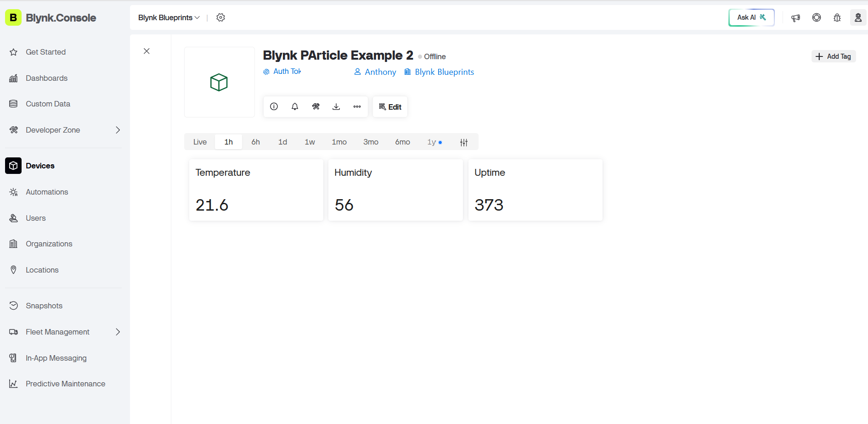Screen dimensions: 868x424
Task: Open announcements megaphone icon
Action: [x=795, y=17]
